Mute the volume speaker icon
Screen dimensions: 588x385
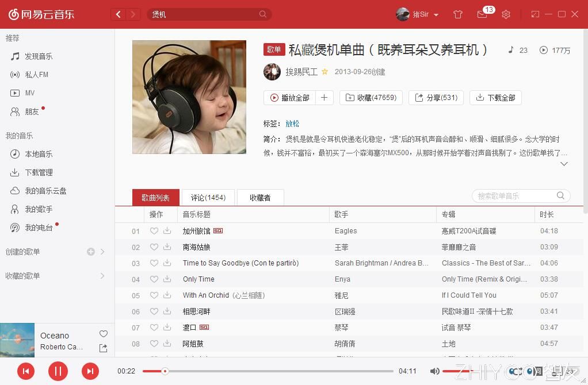(435, 371)
